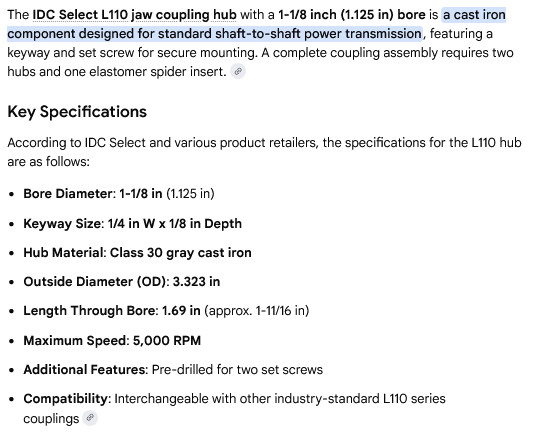Click the "Pre-drilled for two set screws" text

[237, 369]
